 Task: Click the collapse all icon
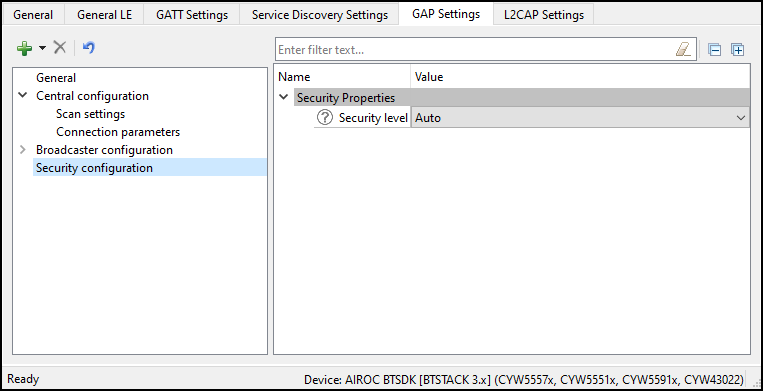tap(714, 50)
